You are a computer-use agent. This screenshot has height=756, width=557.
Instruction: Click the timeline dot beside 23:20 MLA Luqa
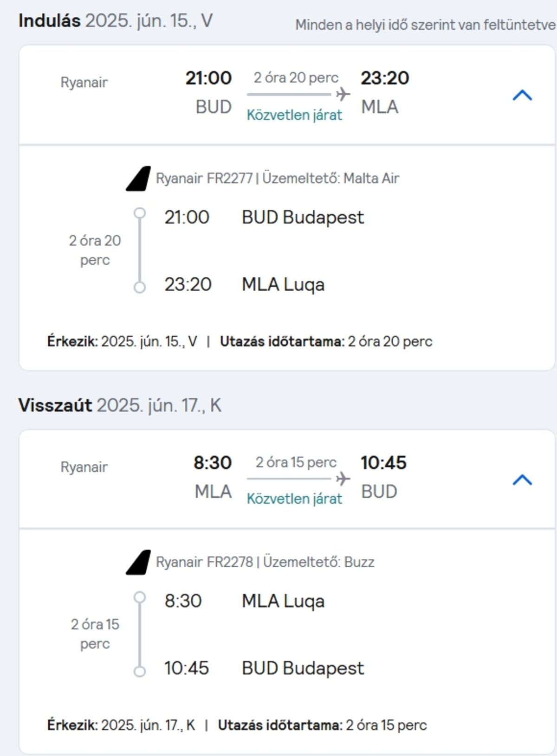click(x=140, y=288)
